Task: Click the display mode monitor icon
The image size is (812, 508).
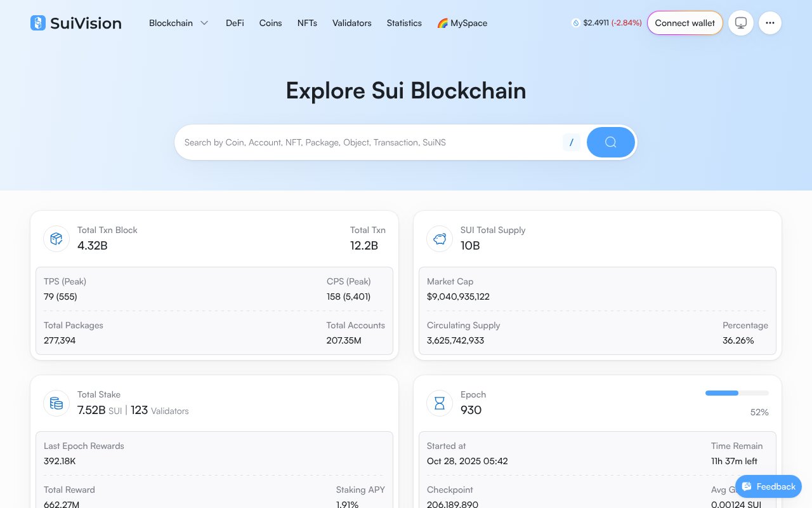Action: click(741, 23)
